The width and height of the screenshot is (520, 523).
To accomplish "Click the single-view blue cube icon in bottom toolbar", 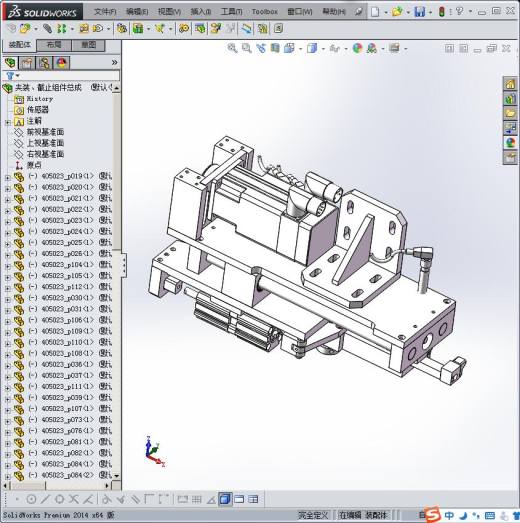I will tap(225, 499).
